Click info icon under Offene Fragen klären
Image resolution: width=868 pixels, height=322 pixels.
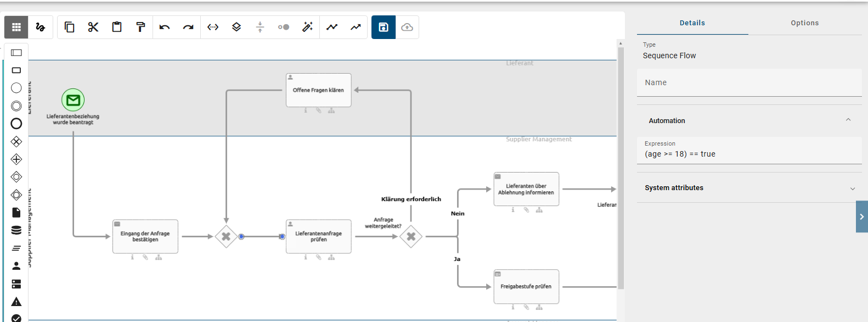point(306,110)
